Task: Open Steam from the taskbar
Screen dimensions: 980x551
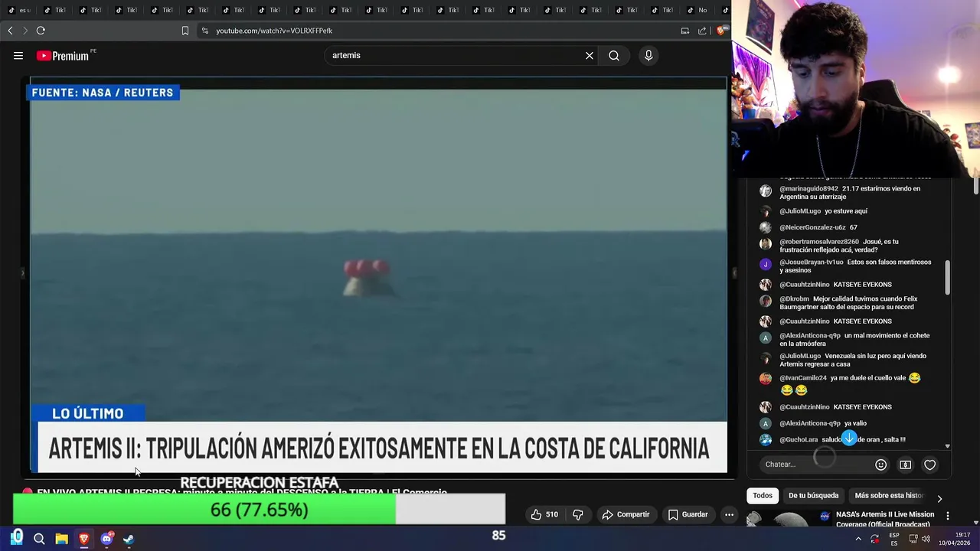Action: 129,539
